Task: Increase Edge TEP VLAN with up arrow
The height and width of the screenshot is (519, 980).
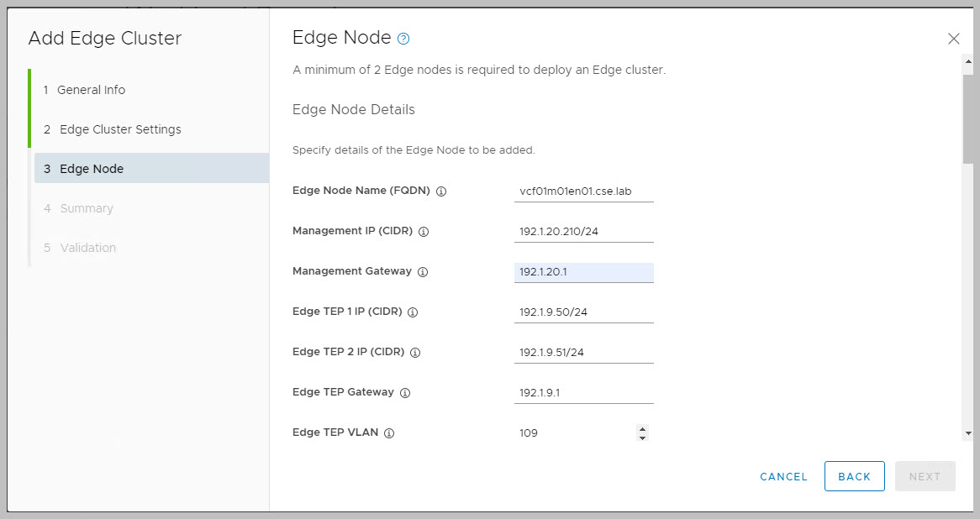Action: [x=643, y=428]
